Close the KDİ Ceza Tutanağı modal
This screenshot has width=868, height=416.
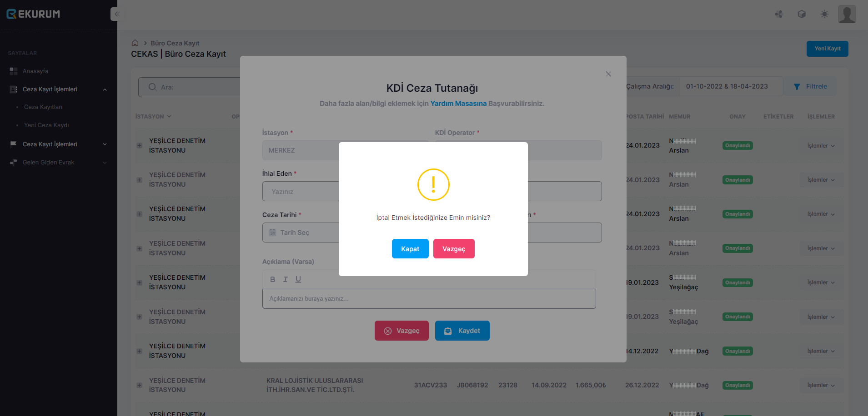608,74
